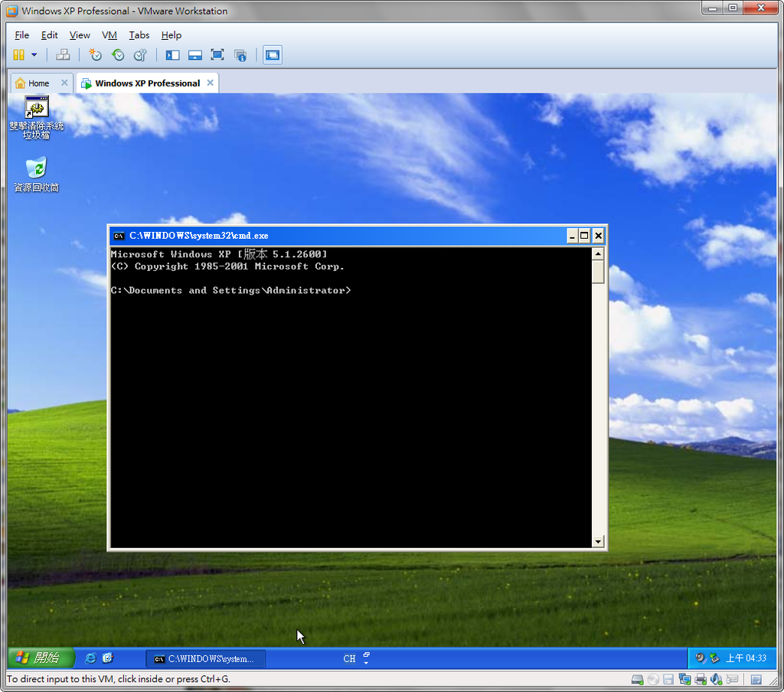Click the CD/DVD drive status icon
This screenshot has width=784, height=692.
point(653,680)
